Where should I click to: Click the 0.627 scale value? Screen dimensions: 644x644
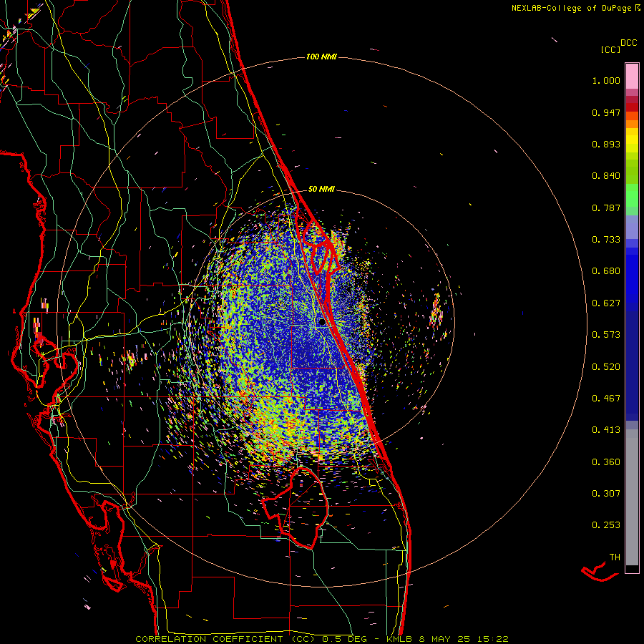(606, 303)
